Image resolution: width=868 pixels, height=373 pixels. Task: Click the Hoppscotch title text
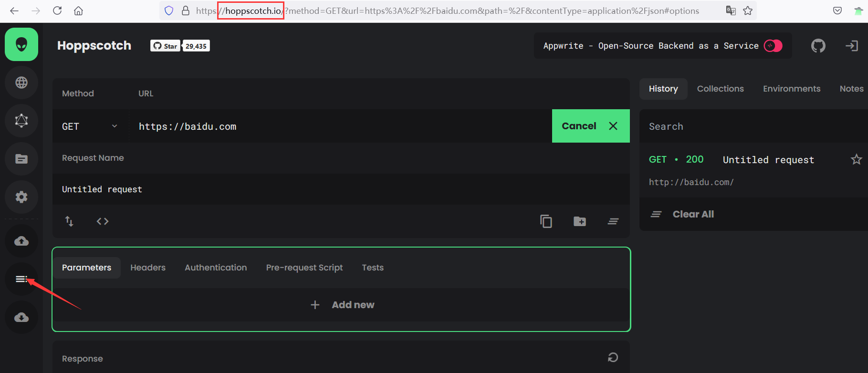94,46
